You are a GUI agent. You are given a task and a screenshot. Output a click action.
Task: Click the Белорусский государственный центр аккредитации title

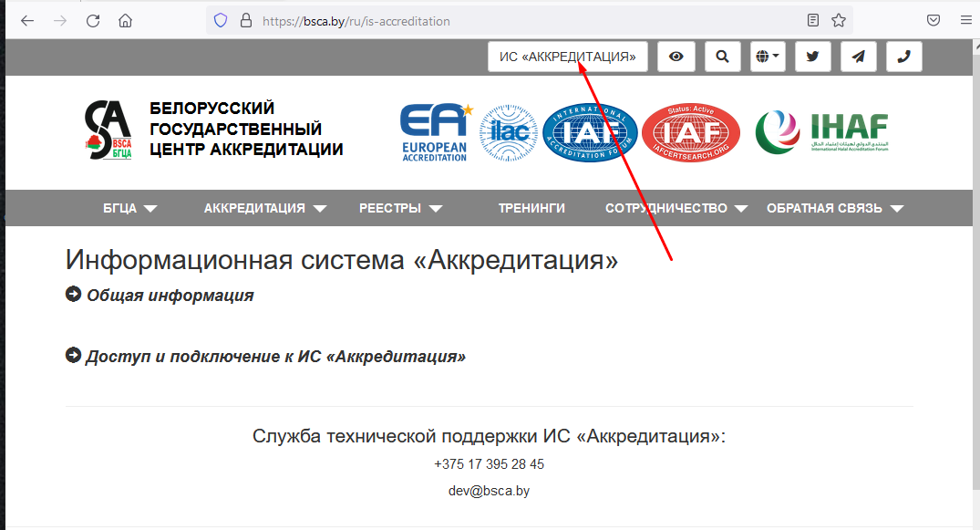click(246, 129)
